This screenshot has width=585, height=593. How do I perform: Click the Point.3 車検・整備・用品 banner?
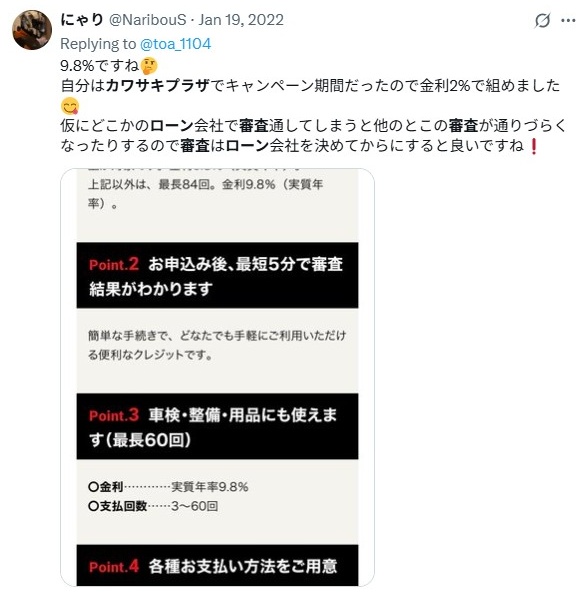pos(217,427)
